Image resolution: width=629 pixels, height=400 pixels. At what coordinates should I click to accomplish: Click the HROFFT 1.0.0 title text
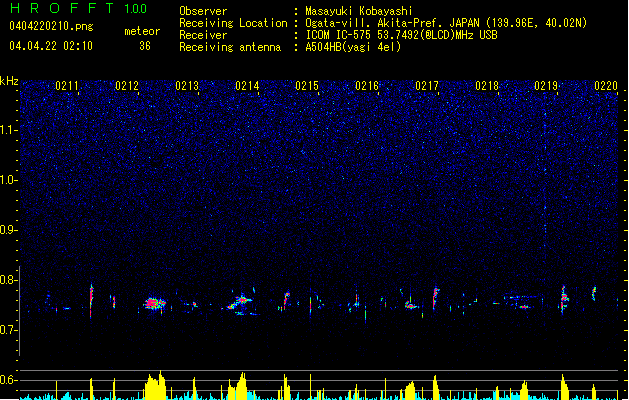coord(79,8)
